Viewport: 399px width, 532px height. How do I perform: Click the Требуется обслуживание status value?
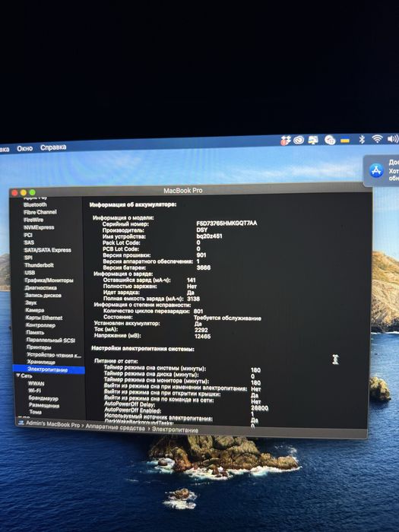click(x=228, y=318)
